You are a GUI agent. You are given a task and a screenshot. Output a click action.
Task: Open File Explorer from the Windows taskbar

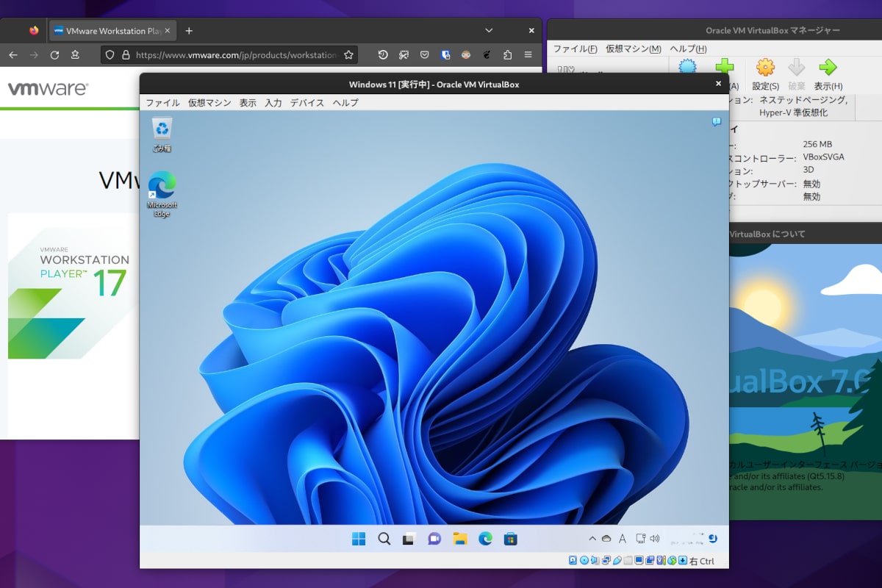(460, 539)
